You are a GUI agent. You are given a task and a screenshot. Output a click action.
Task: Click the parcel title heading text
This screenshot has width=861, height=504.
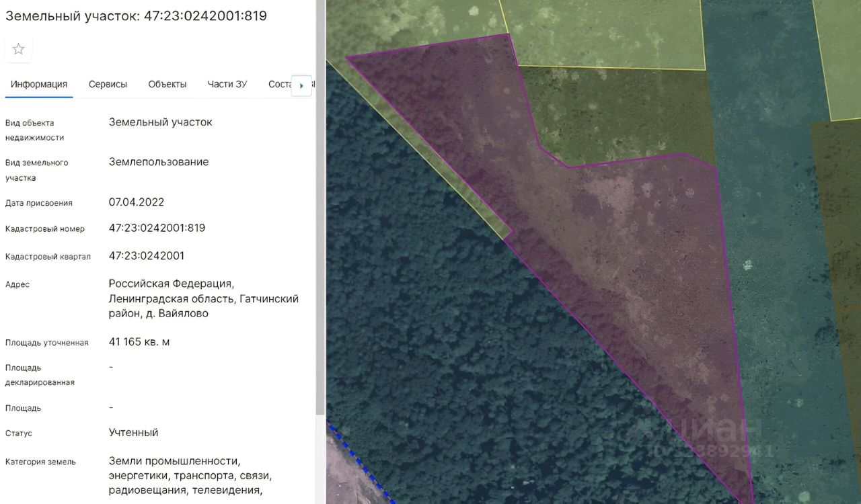[136, 15]
